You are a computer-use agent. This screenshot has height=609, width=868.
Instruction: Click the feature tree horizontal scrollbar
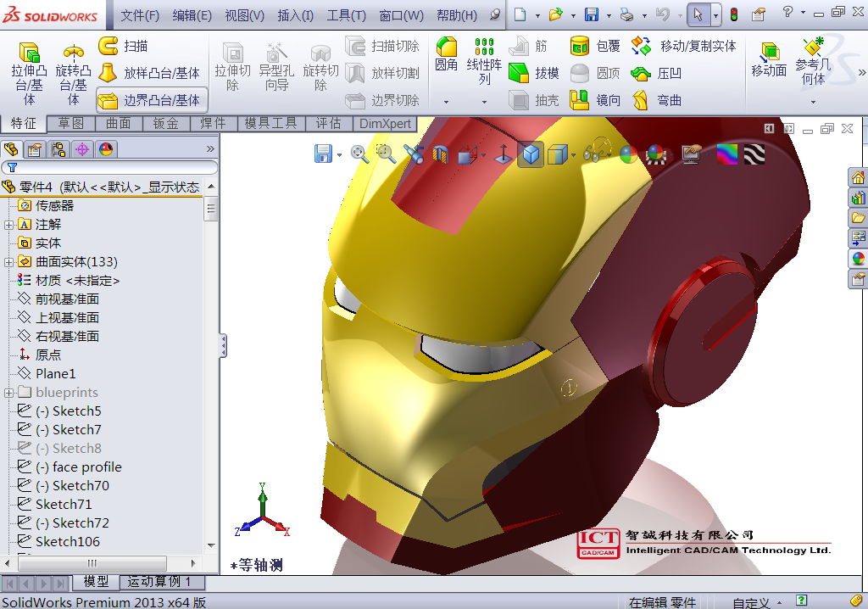click(92, 563)
